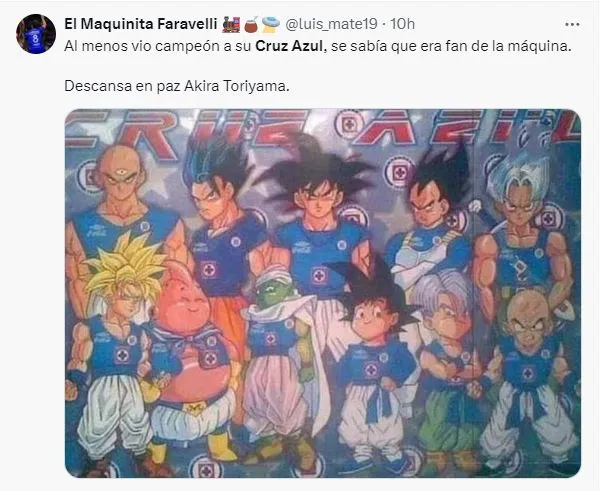Image resolution: width=616 pixels, height=491 pixels.
Task: Click the Descansa en paz Akira Toriyama line
Action: pyautogui.click(x=177, y=86)
